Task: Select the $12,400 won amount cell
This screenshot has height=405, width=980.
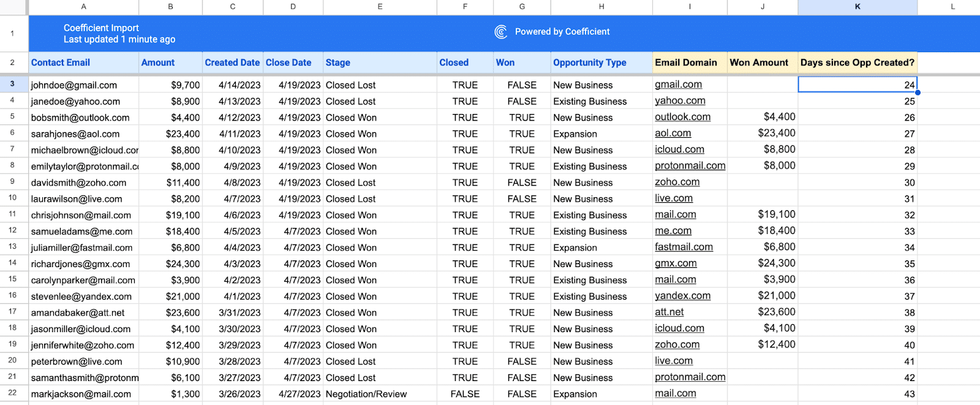Action: point(763,345)
